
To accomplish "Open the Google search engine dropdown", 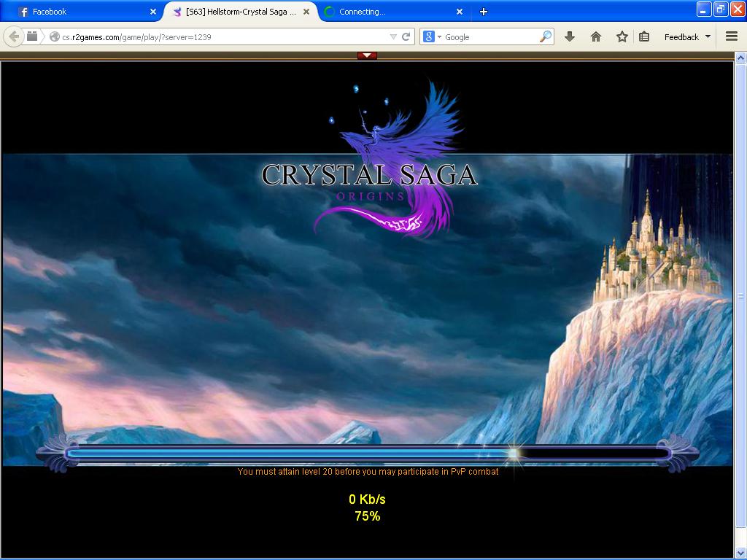I will pos(432,36).
